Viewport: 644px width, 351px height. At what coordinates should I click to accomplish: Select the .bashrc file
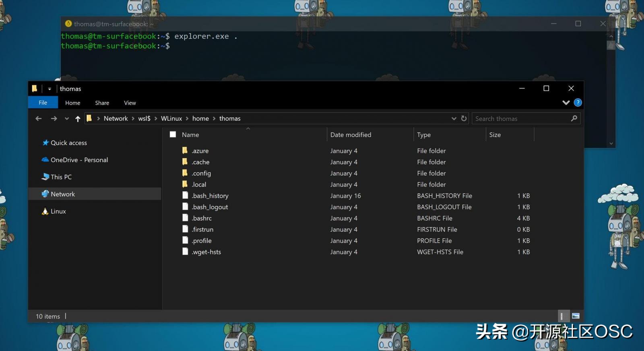click(x=202, y=218)
